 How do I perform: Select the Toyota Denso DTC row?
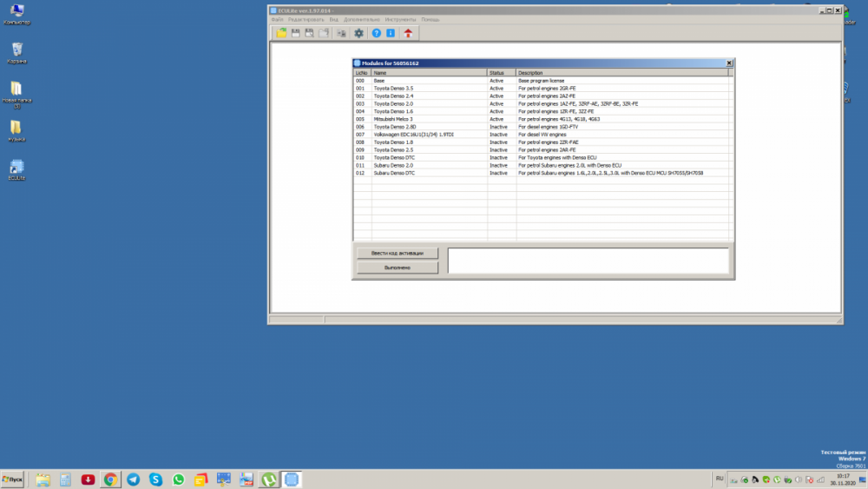pyautogui.click(x=542, y=158)
